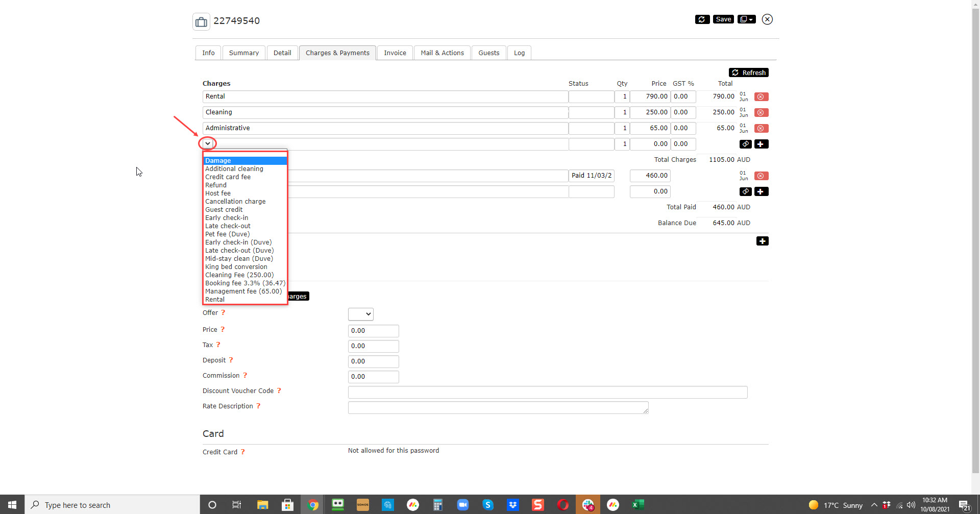The height and width of the screenshot is (514, 980).
Task: Save the booking changes
Action: click(723, 19)
